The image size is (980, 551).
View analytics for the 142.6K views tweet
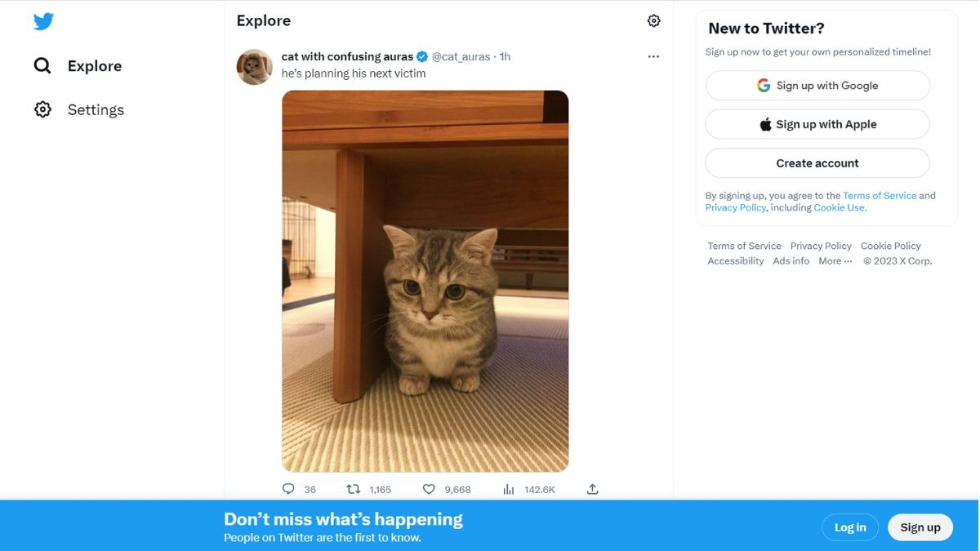pos(508,488)
